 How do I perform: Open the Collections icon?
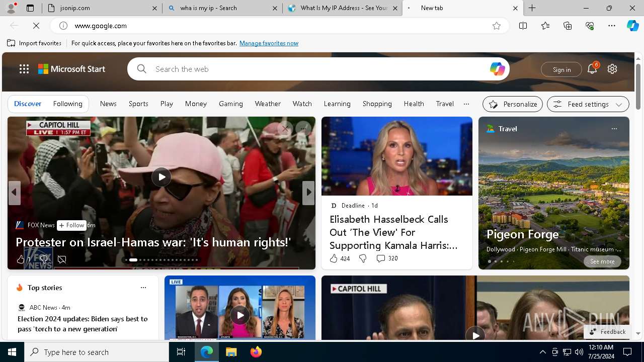tap(568, 26)
